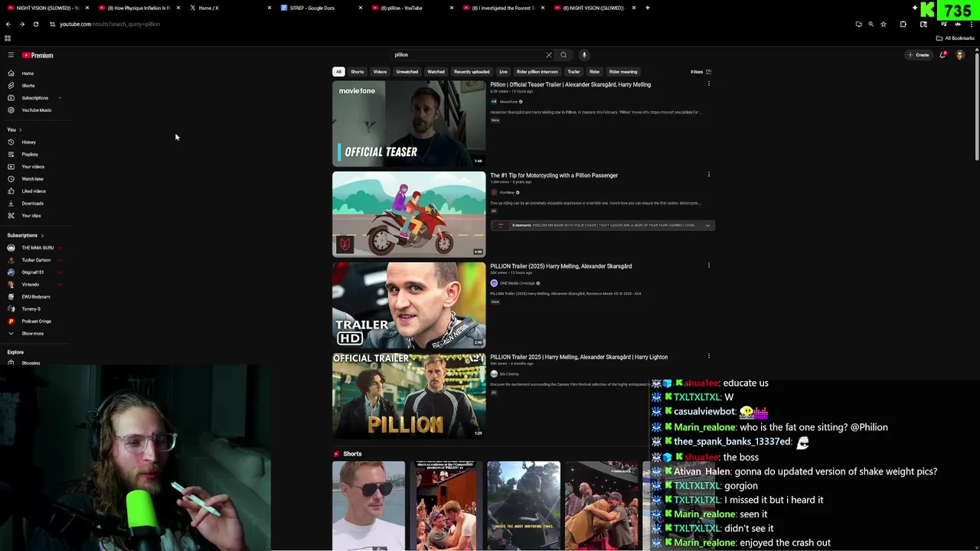Expand the You section
The width and height of the screenshot is (980, 551).
15,130
